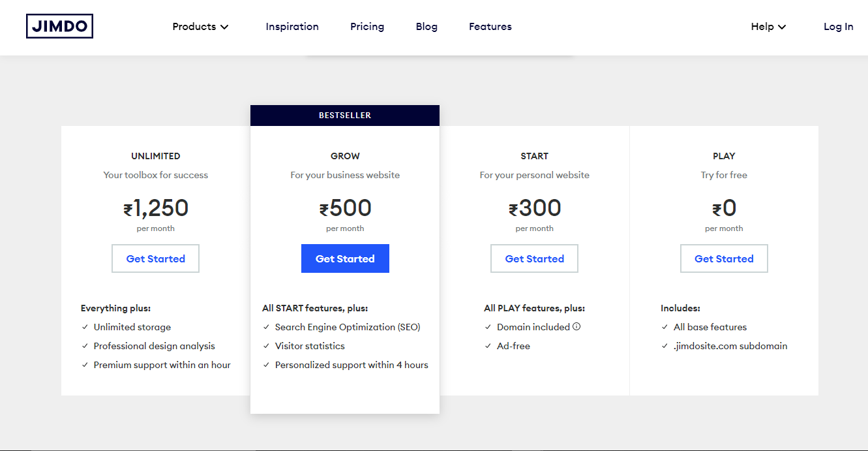Click the checkmark beside Unlimited storage

click(x=85, y=327)
